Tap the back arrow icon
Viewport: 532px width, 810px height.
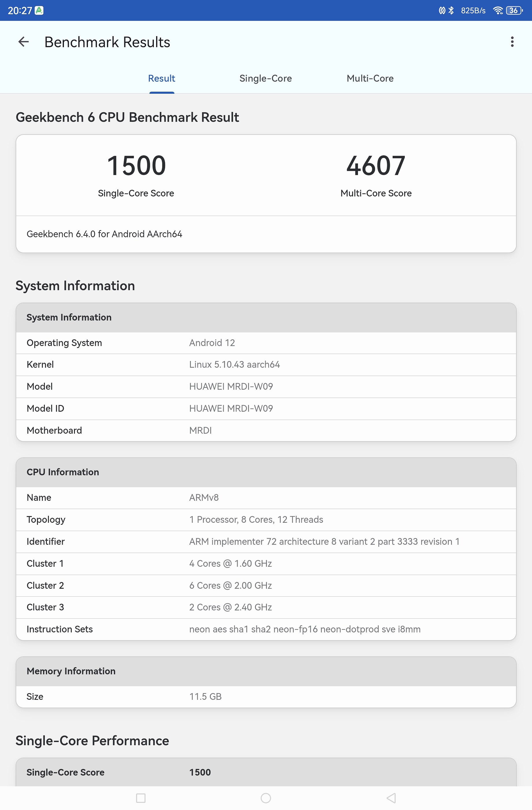coord(23,42)
